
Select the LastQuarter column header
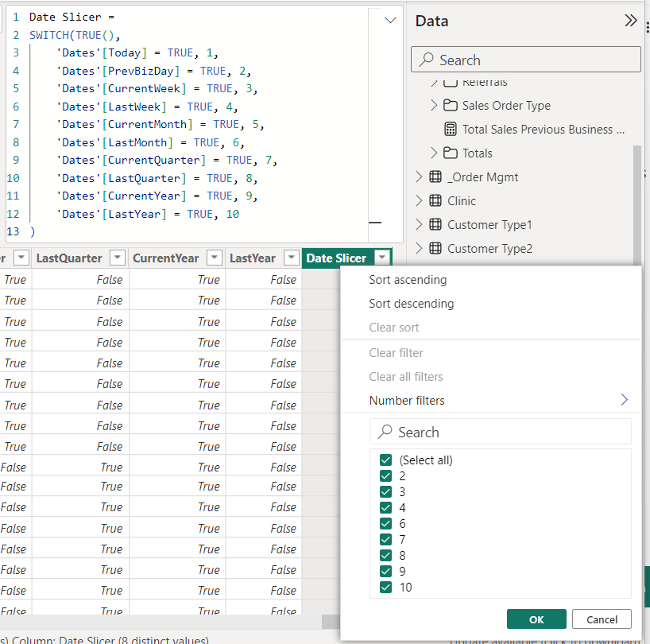click(x=69, y=258)
